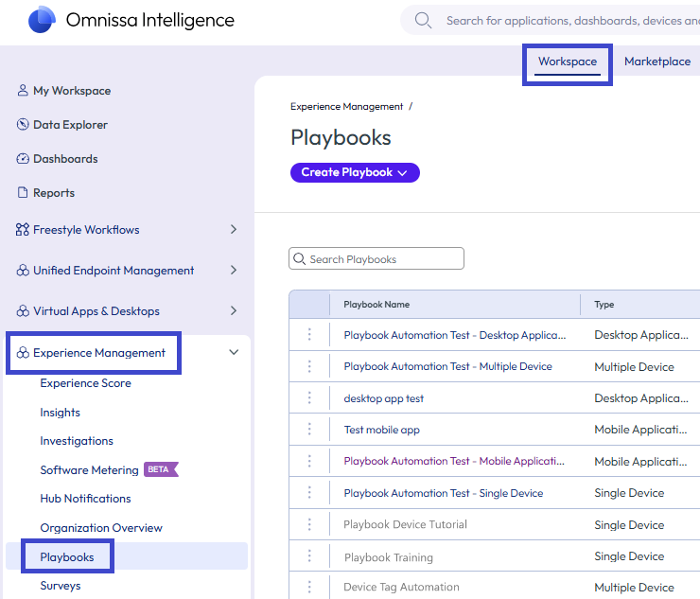Viewport: 700px width, 599px height.
Task: Click the Freestyle Workflows icon
Action: 23,230
